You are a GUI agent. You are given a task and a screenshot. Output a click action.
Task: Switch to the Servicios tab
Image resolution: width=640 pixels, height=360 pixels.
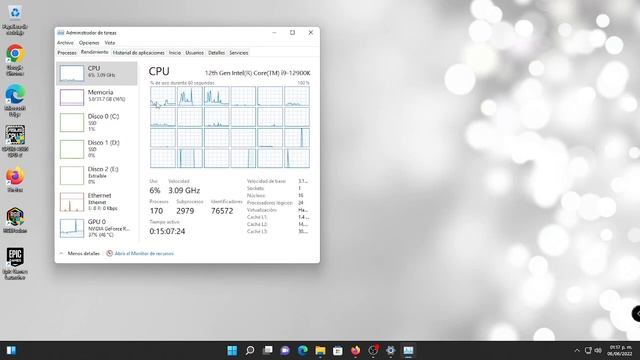pyautogui.click(x=239, y=53)
